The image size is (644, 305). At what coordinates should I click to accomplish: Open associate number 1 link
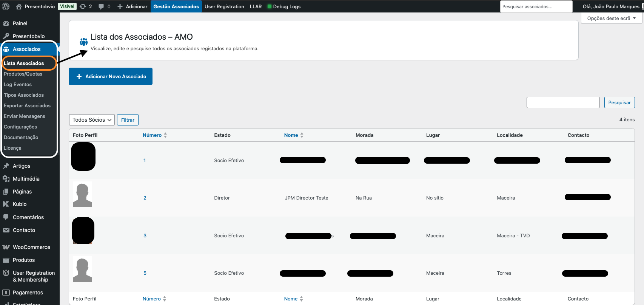(x=145, y=160)
